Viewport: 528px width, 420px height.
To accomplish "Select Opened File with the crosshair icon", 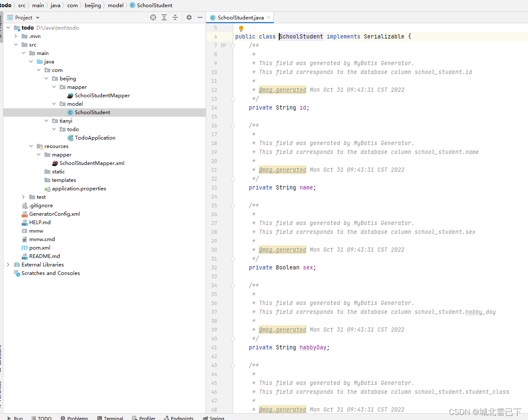I will point(153,17).
